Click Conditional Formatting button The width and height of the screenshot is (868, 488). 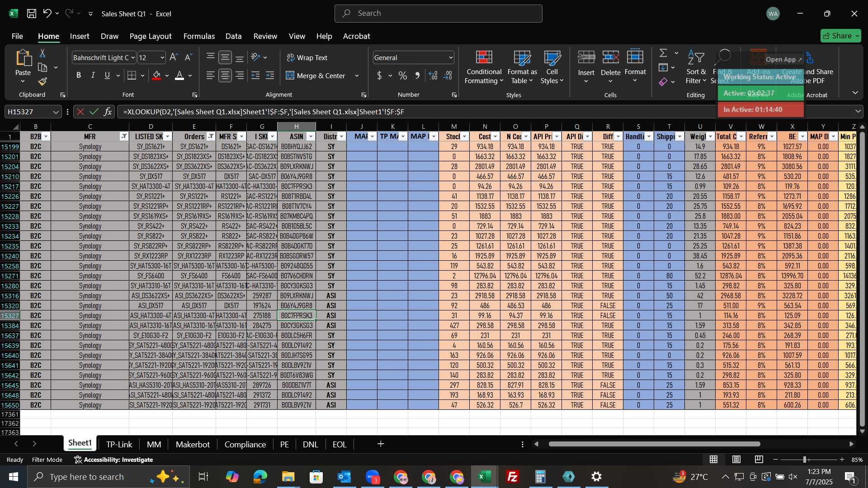pos(484,67)
